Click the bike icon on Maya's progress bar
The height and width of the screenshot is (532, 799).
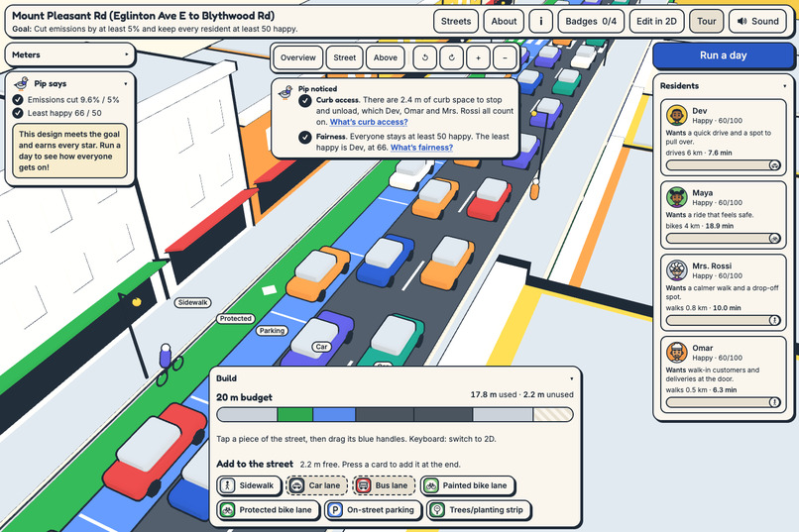[774, 238]
